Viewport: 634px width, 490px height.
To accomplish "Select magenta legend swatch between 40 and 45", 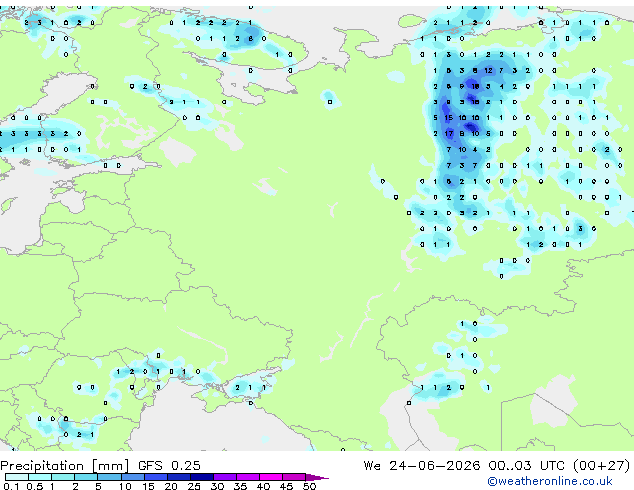I will pos(271,477).
